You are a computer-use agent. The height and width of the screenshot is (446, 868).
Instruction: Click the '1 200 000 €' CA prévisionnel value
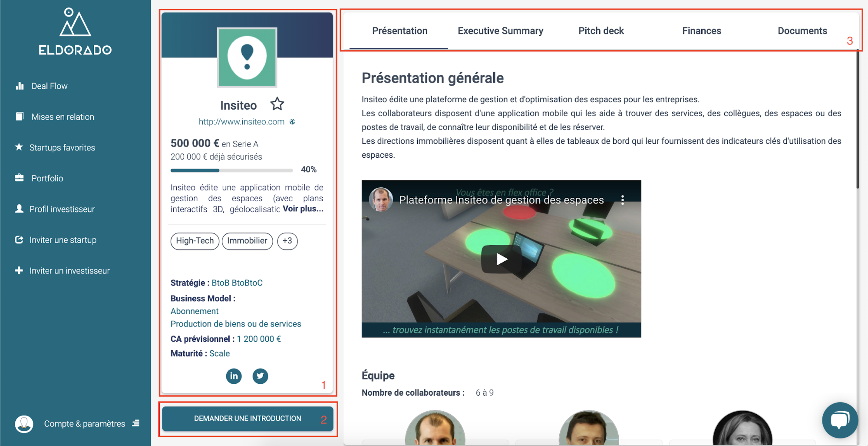(x=259, y=339)
